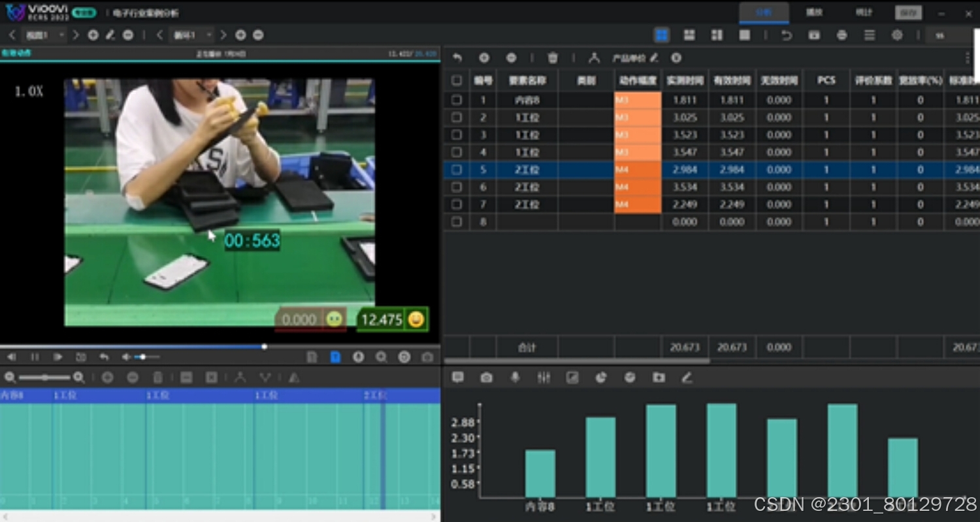The width and height of the screenshot is (980, 522).
Task: Check the box for row 6
Action: (457, 187)
